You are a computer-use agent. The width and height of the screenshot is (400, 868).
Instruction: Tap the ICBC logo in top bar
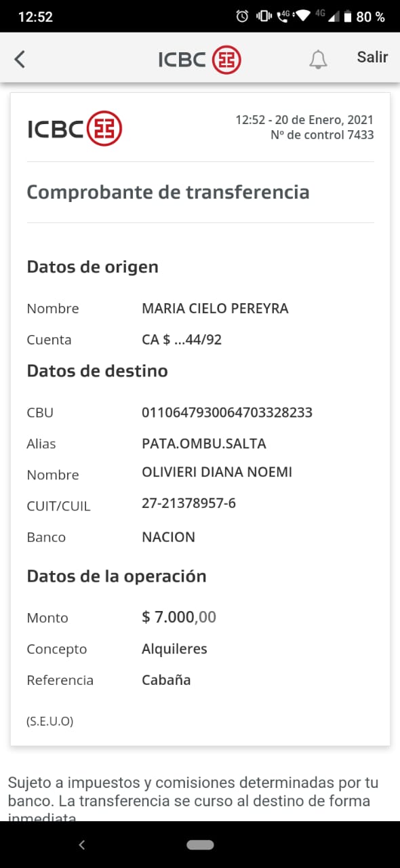(200, 60)
